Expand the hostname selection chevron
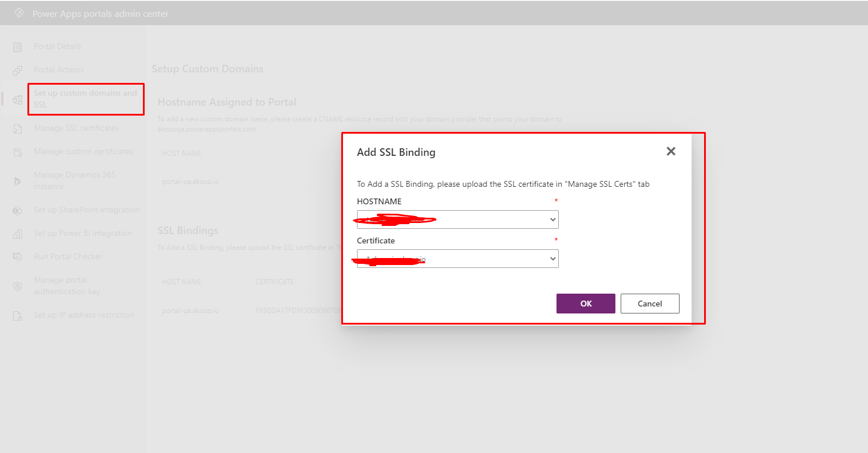Screen dimensions: 868x453 pos(552,219)
